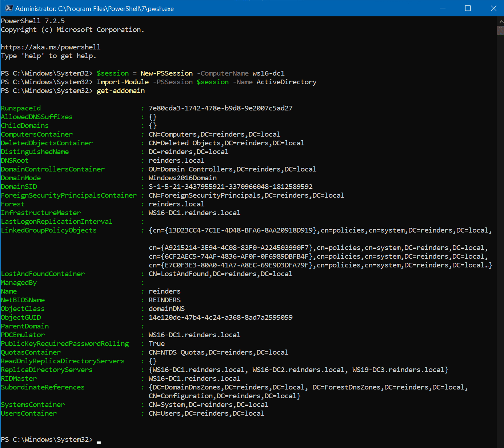Viewport: 504px width, 448px height.
Task: Select the ObjectGUID value text
Action: pos(221,317)
